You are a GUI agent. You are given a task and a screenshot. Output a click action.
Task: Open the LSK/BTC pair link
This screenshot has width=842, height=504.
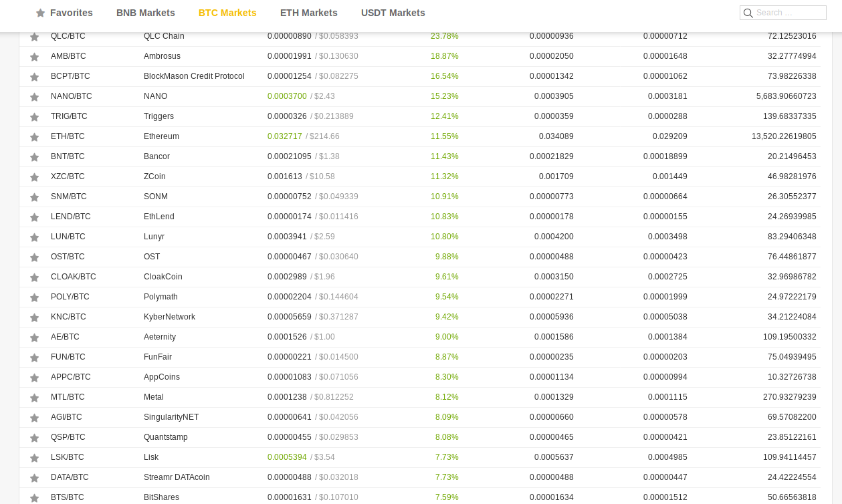[68, 457]
